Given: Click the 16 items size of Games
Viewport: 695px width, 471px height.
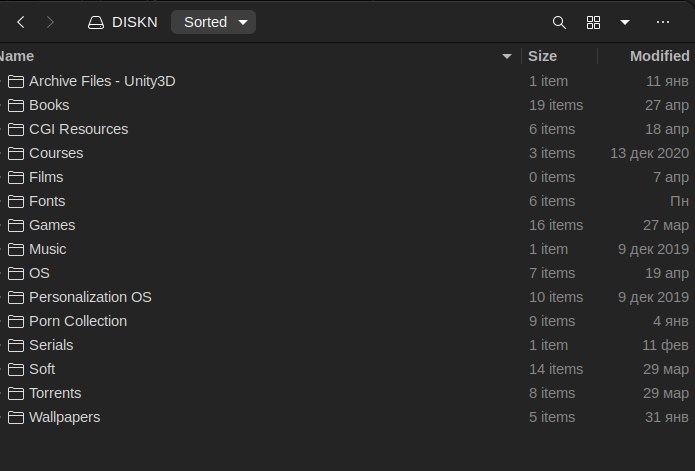Looking at the screenshot, I should (x=556, y=225).
